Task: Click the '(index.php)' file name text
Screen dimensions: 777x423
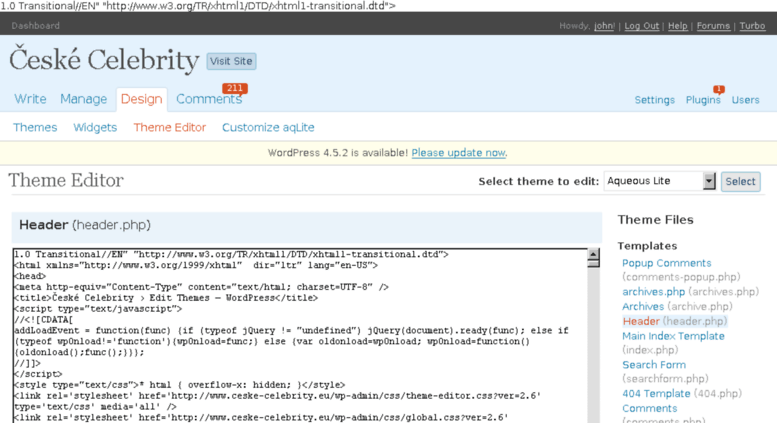Action: 650,350
